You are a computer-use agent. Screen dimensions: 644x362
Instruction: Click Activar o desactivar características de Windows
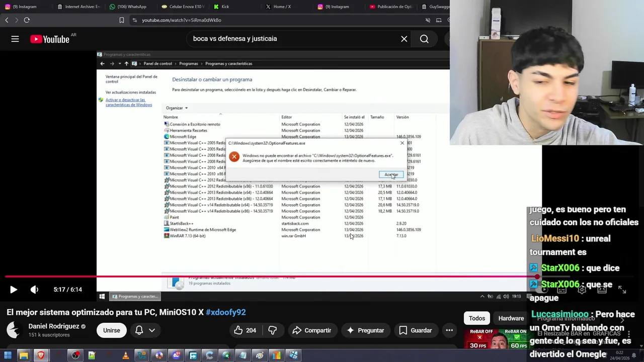point(129,103)
